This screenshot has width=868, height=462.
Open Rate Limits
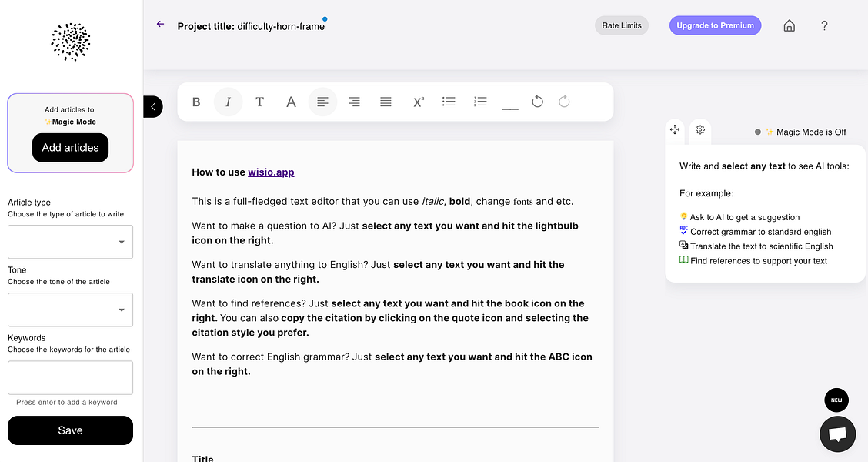(622, 25)
